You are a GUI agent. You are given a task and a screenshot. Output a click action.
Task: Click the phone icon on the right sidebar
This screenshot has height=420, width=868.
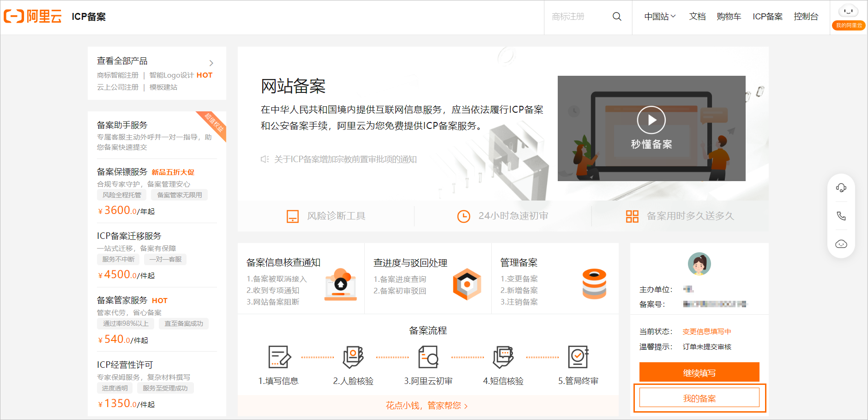[x=841, y=216]
